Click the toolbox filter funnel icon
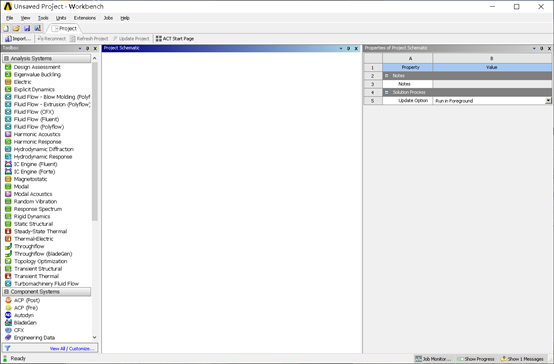This screenshot has height=364, width=554. point(7,348)
